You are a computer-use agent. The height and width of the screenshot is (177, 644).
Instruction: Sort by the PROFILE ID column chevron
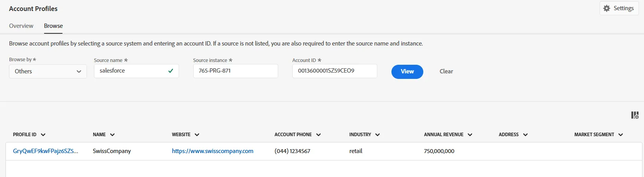pyautogui.click(x=43, y=135)
